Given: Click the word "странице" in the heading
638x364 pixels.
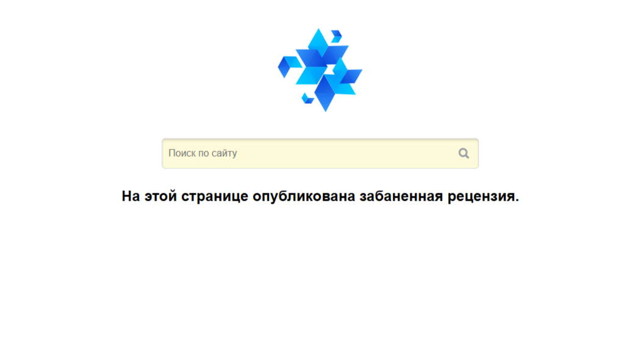Looking at the screenshot, I should pyautogui.click(x=215, y=196).
